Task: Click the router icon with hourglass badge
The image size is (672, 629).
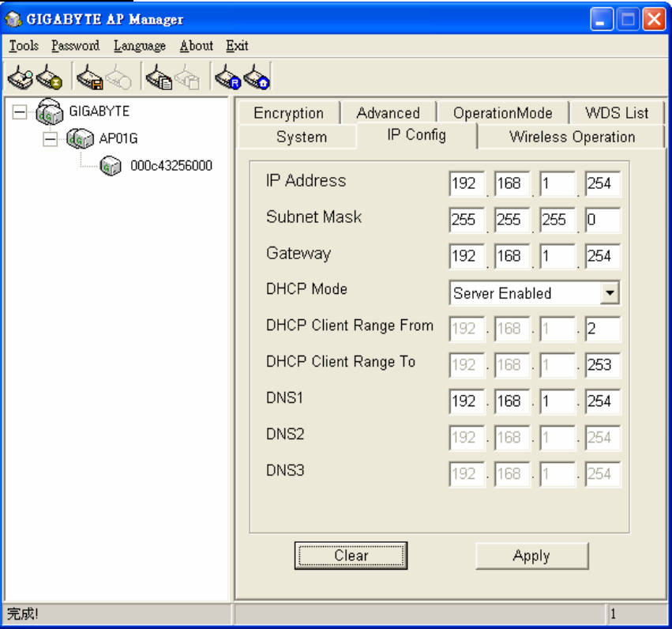Action: (49, 77)
